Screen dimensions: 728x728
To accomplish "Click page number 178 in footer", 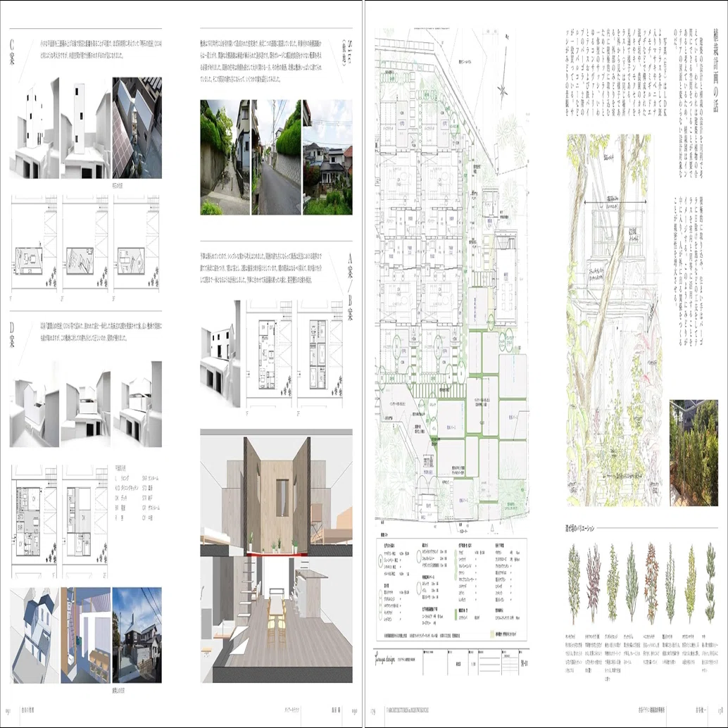I will point(720,710).
